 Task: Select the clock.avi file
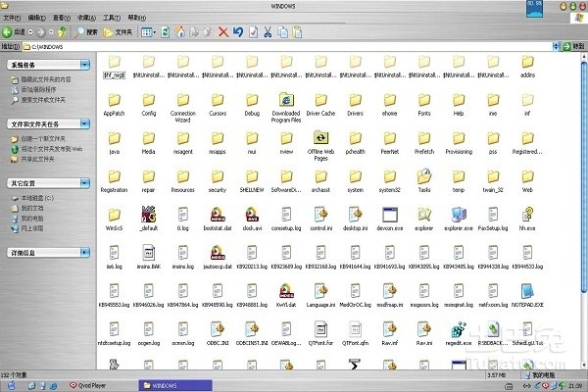coord(252,220)
